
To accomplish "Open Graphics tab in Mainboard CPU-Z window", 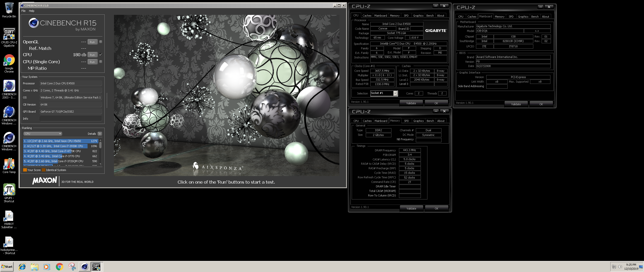I will 523,17.
